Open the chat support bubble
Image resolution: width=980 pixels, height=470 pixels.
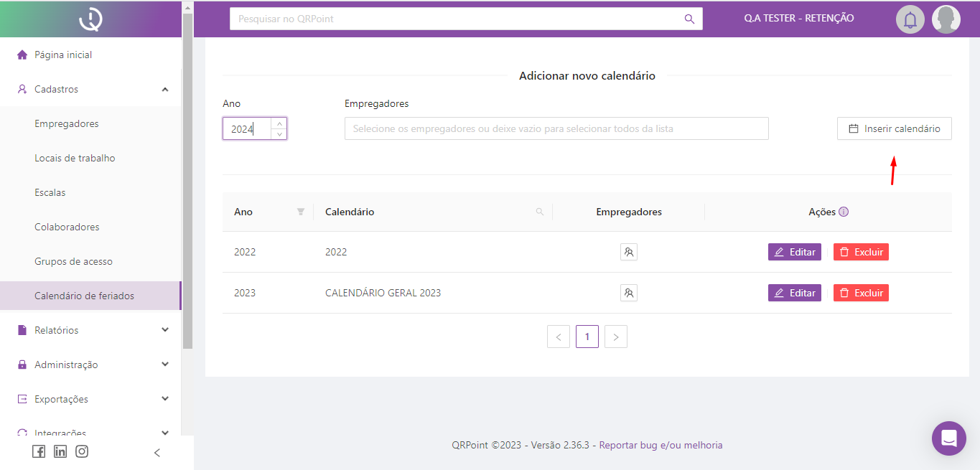948,438
